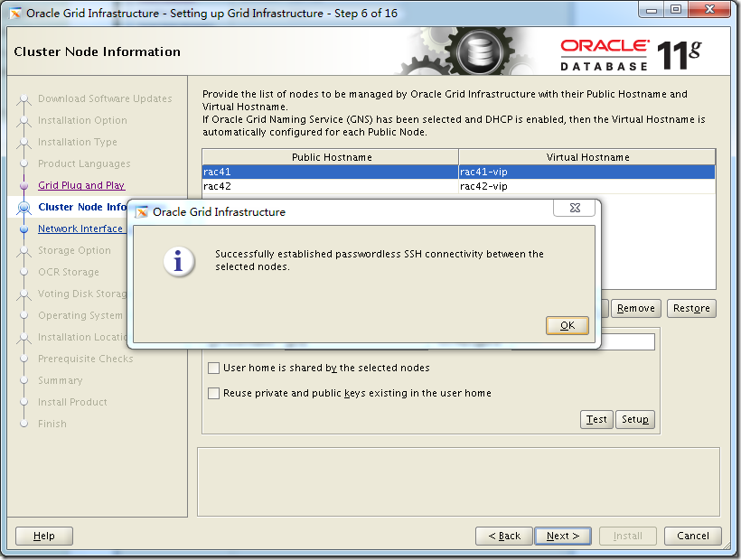Select the 'Install Product' step

[72, 402]
